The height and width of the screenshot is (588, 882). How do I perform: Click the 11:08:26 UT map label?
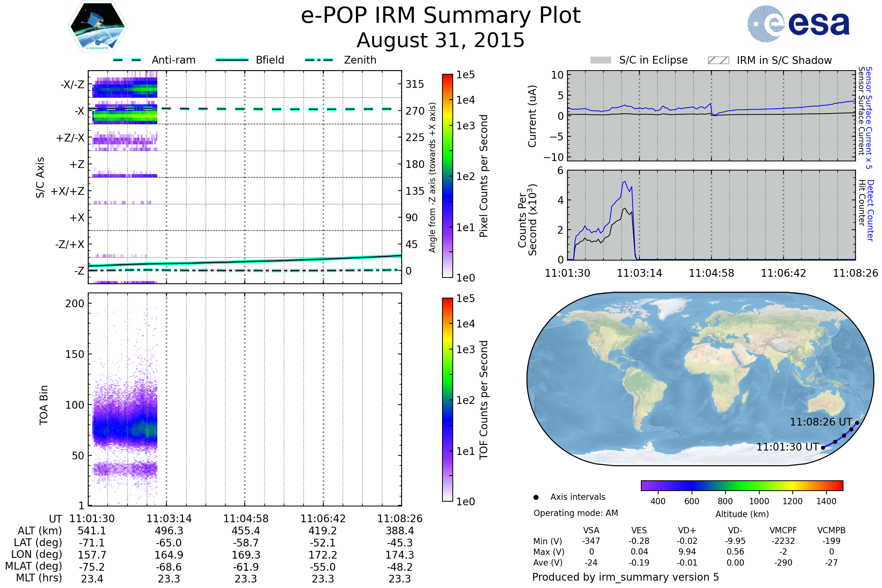click(821, 422)
